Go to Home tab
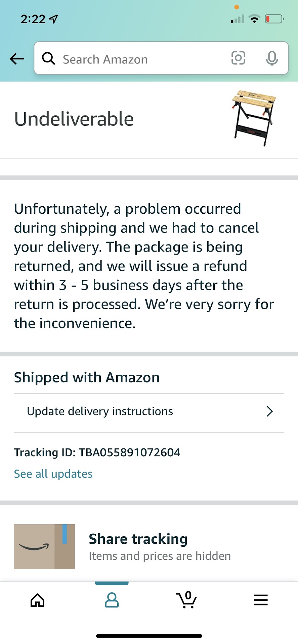 (37, 600)
